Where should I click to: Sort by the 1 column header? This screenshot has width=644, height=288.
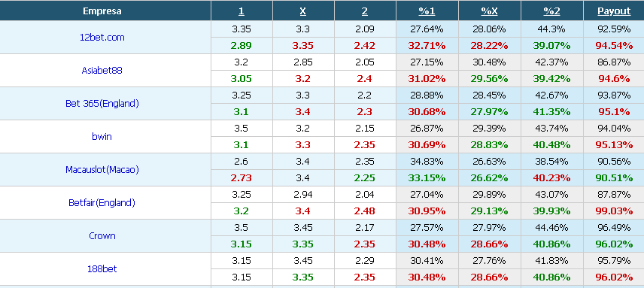(x=241, y=11)
